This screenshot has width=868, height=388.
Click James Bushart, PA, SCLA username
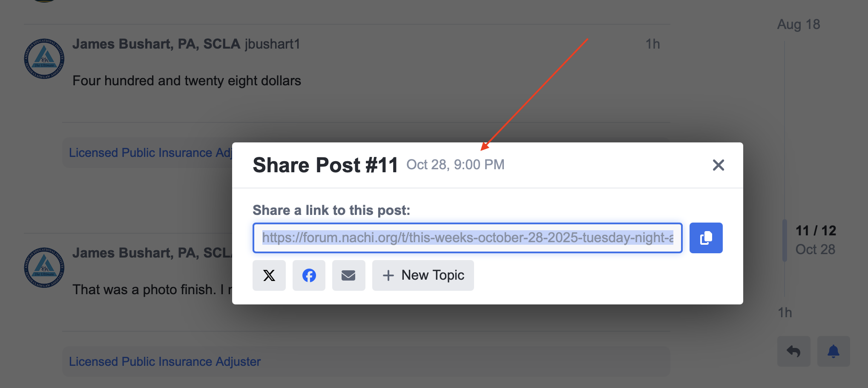tap(156, 44)
